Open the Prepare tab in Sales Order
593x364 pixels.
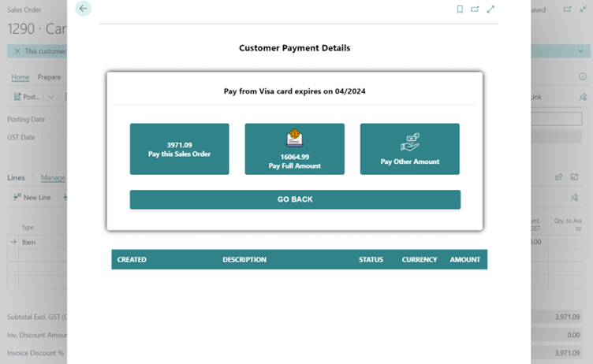pos(49,76)
